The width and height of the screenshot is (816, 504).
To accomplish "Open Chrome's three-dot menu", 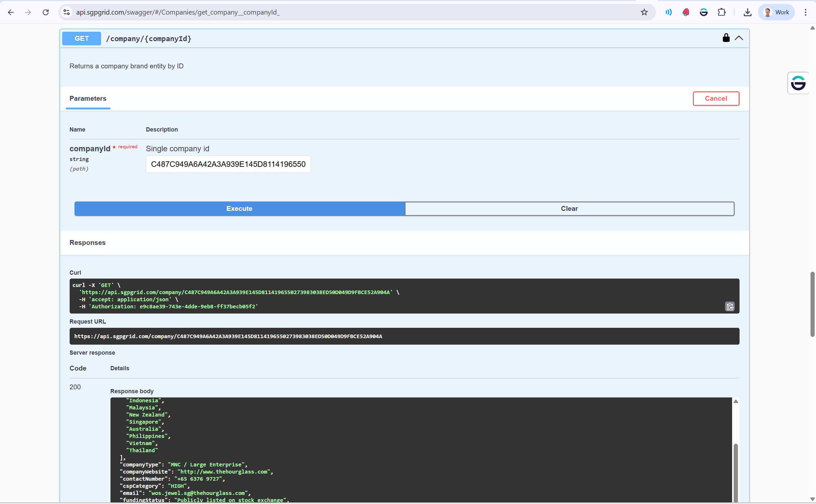I will [805, 12].
